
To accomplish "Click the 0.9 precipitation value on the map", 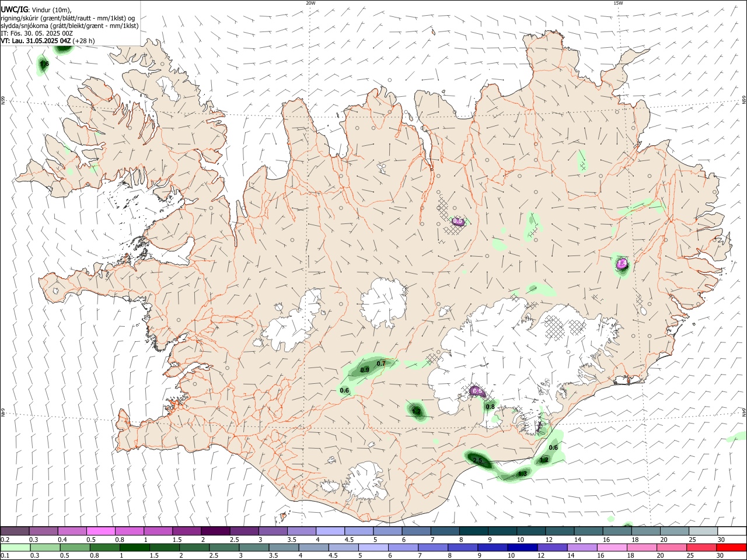I will coord(365,370).
